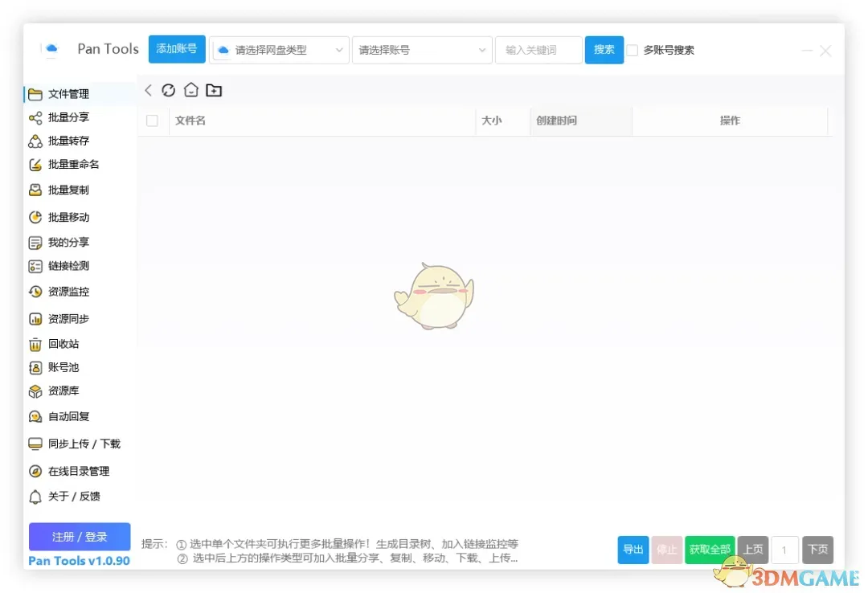868x593 pixels.
Task: Open the 请选择网盘类型 dropdown
Action: click(279, 50)
